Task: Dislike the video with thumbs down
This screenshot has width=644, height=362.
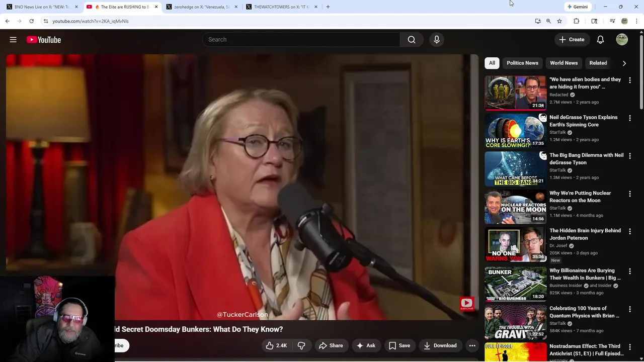Action: pos(301,345)
